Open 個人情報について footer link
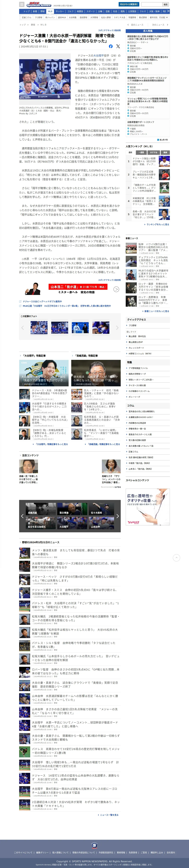 coord(60,853)
